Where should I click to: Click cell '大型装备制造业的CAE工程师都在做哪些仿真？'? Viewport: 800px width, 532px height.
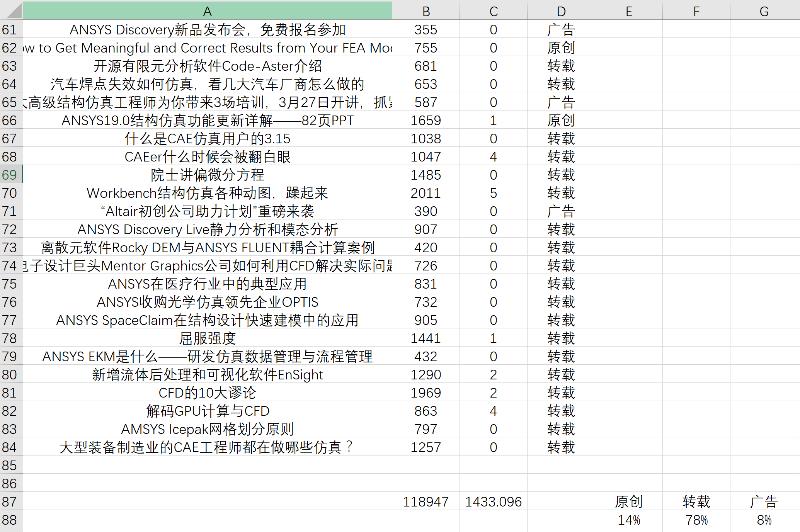point(208,447)
